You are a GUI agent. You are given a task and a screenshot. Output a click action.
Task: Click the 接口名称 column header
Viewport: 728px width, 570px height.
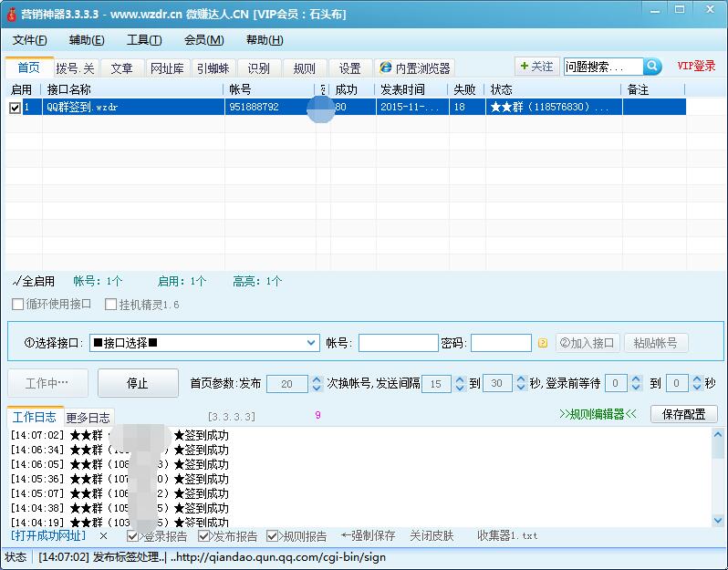click(x=132, y=89)
